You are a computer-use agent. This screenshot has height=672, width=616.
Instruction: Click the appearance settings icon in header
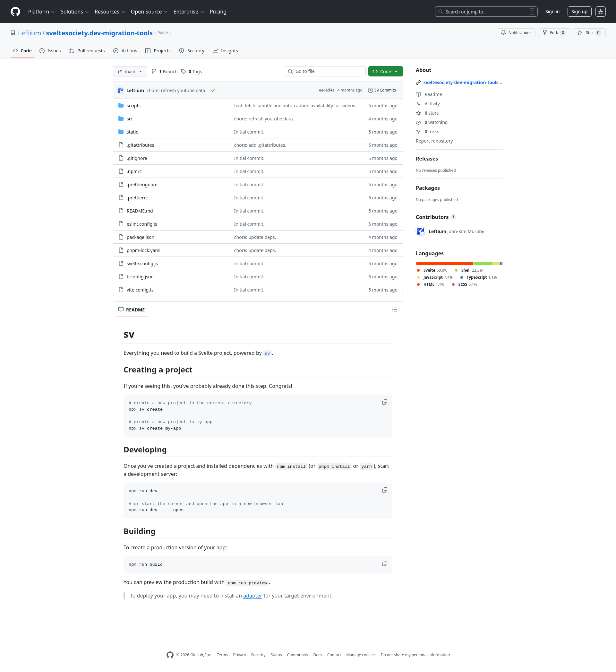click(x=600, y=12)
